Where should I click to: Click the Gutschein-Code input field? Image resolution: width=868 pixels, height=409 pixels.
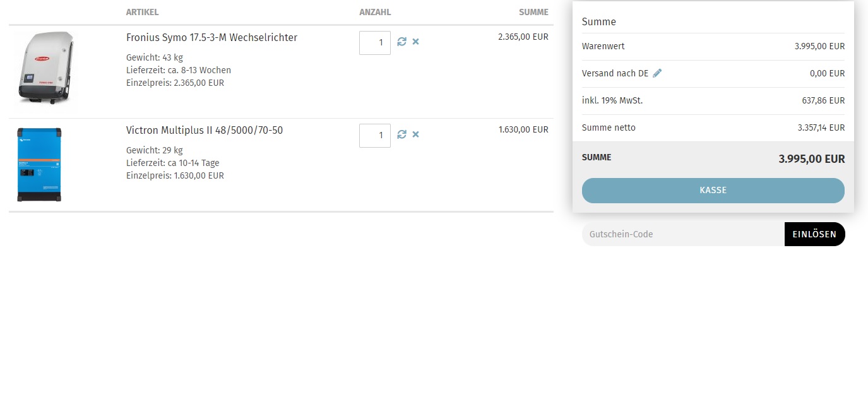pyautogui.click(x=683, y=234)
